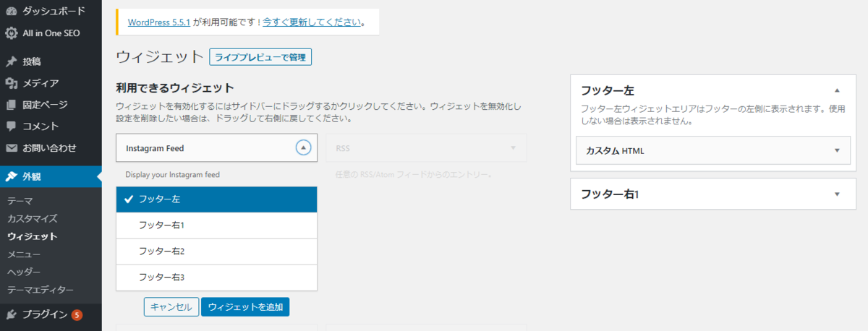The image size is (868, 331).
Task: Click 'Display your Instagram feed' description
Action: click(x=172, y=175)
